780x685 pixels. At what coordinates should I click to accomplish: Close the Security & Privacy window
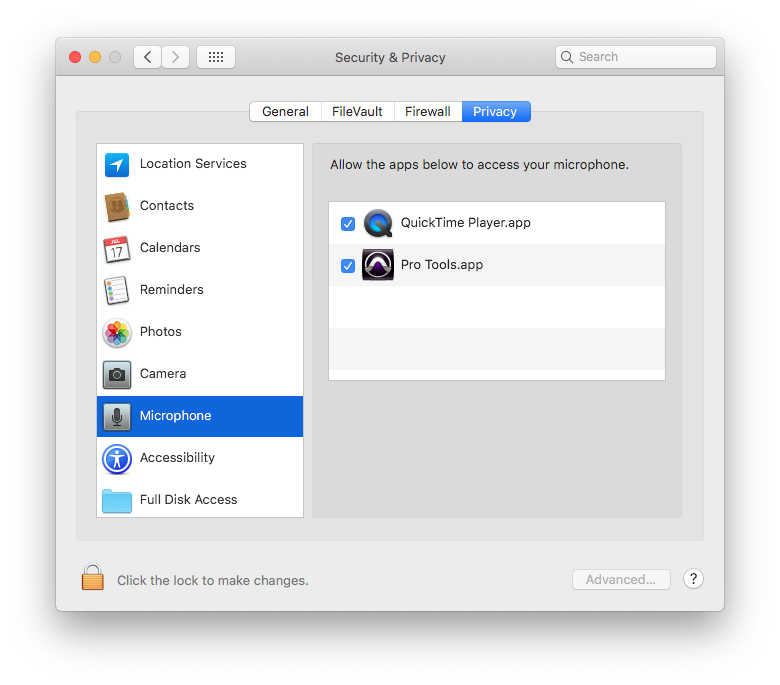coord(75,57)
